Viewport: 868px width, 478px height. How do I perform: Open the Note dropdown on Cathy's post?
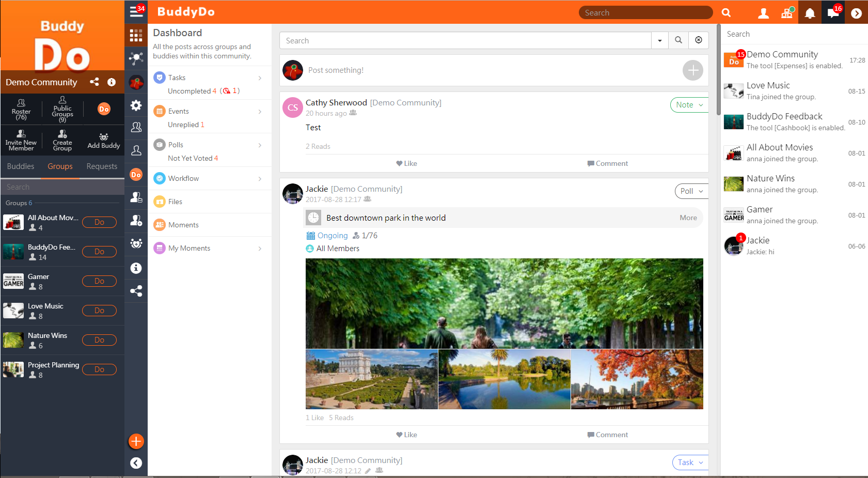(x=689, y=105)
